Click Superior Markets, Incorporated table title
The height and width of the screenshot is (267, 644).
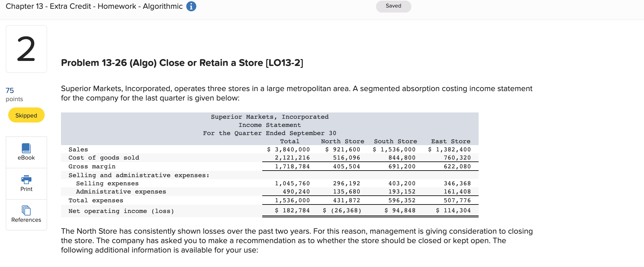pos(270,117)
